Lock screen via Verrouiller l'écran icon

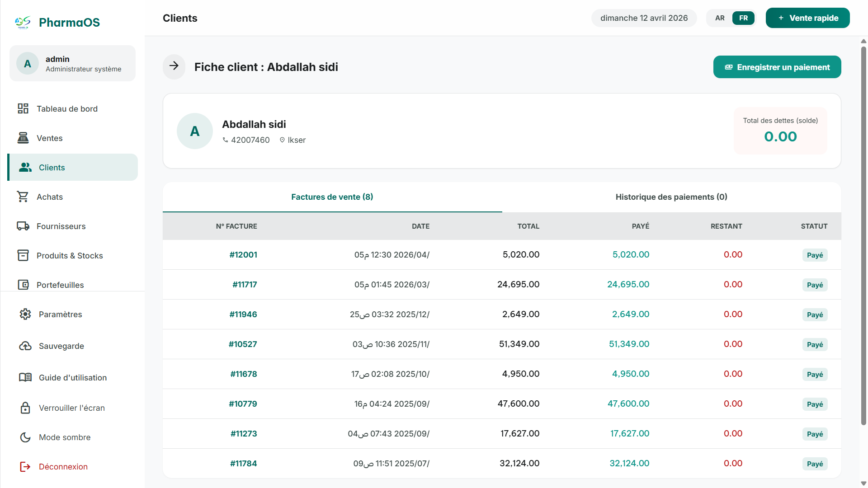[25, 408]
